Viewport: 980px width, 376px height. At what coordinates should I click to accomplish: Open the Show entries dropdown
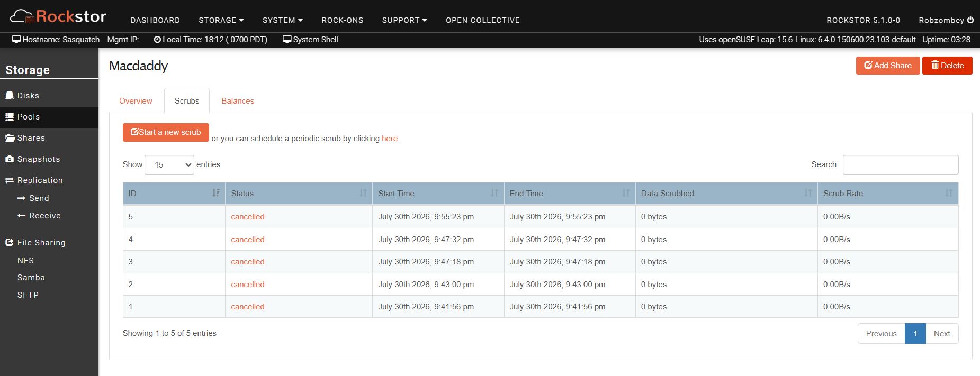coord(169,165)
